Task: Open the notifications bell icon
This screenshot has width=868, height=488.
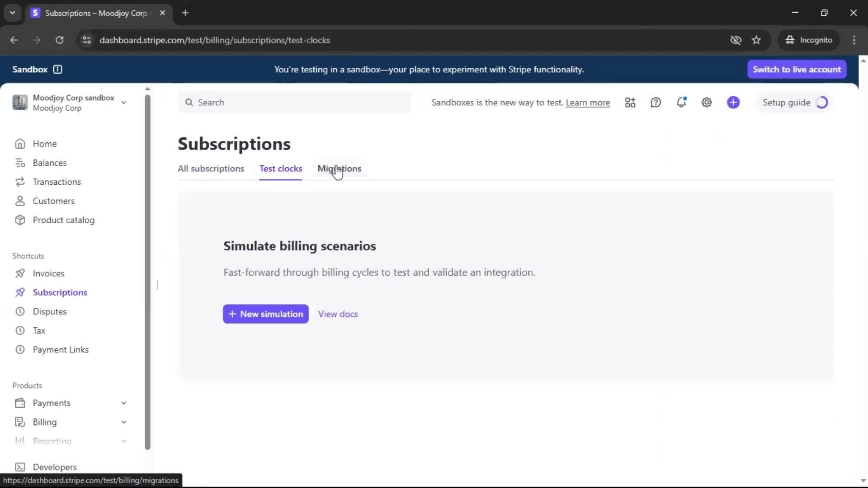Action: [681, 103]
